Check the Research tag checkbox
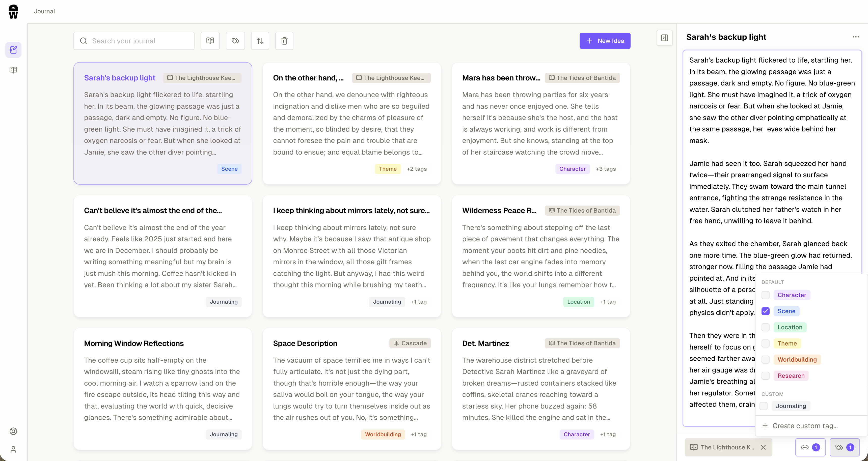The width and height of the screenshot is (868, 461). (x=766, y=376)
